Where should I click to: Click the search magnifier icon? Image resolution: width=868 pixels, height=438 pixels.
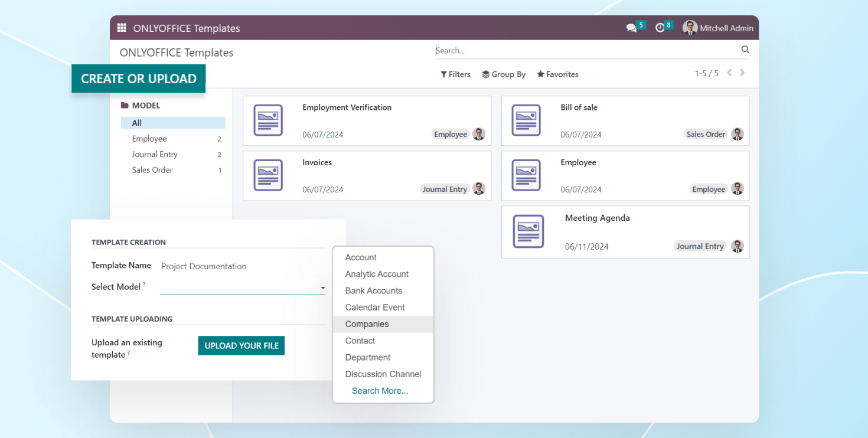click(745, 50)
